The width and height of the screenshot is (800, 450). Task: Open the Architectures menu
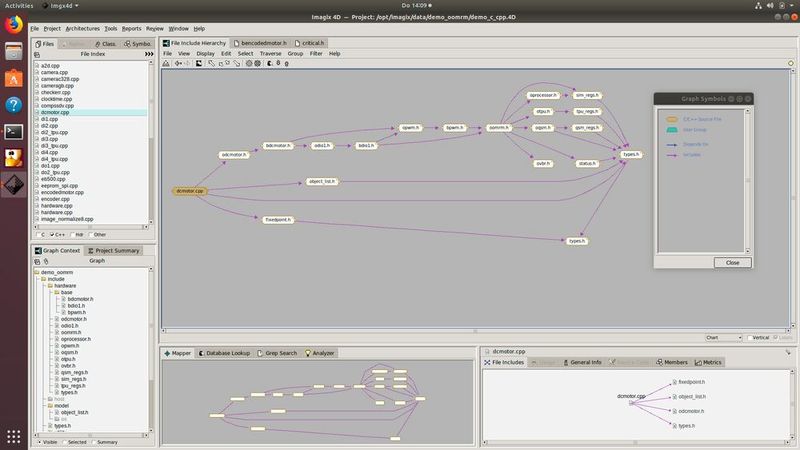(x=83, y=29)
